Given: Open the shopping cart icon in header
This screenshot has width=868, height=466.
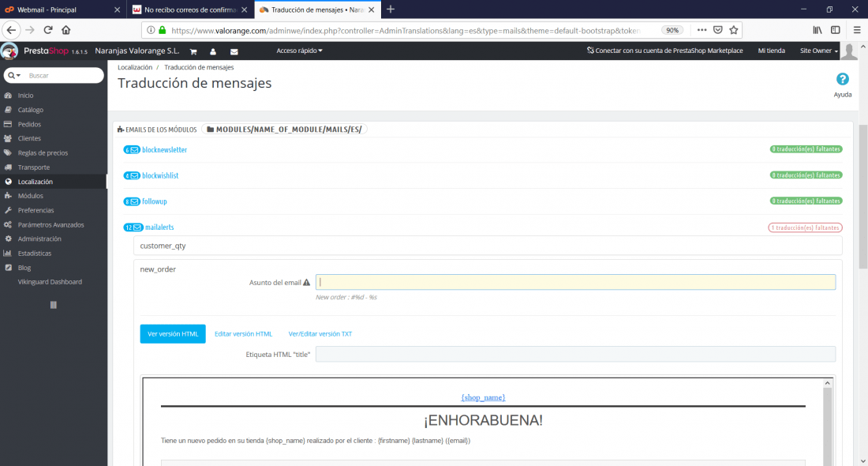Looking at the screenshot, I should pyautogui.click(x=193, y=51).
